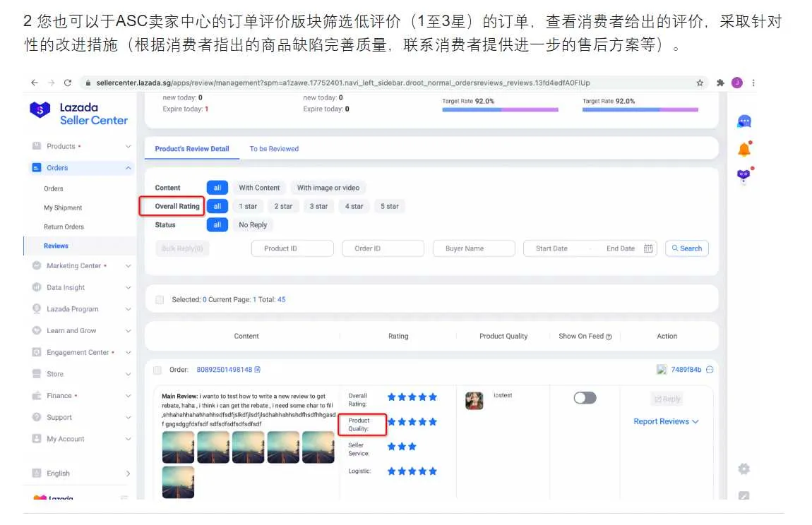Toggle the Show On Feed switch
The height and width of the screenshot is (525, 812).
[585, 398]
